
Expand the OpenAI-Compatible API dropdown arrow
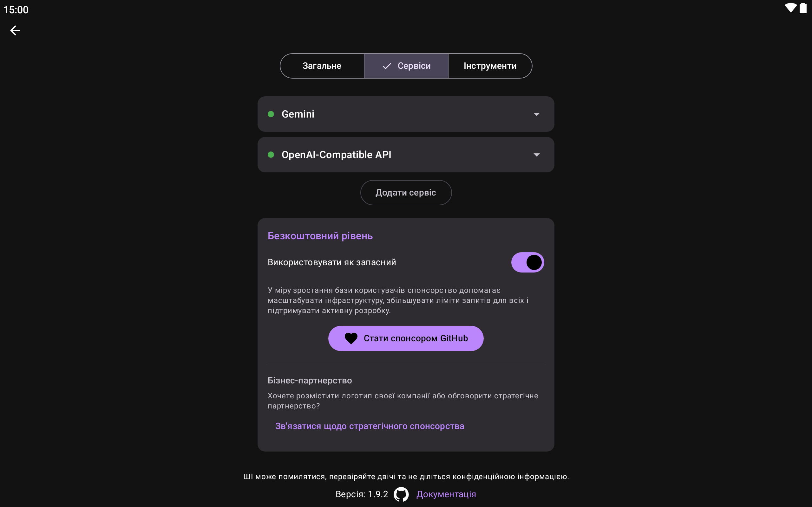(x=537, y=155)
